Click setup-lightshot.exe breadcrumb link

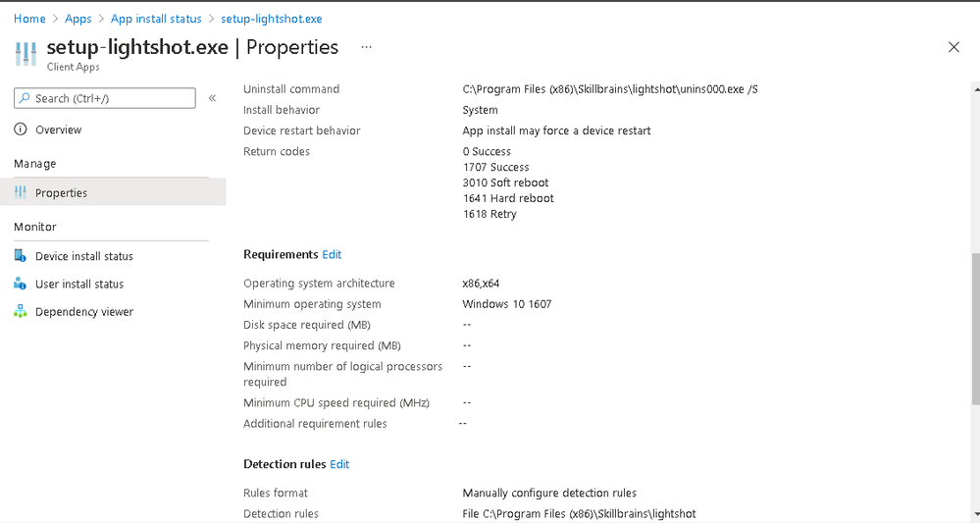point(271,19)
